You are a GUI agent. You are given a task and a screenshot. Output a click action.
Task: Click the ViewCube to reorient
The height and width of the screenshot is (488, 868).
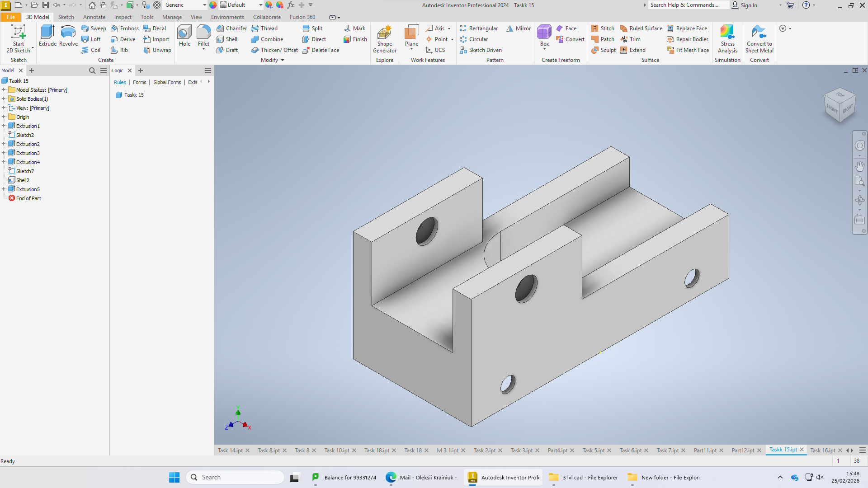click(x=840, y=104)
